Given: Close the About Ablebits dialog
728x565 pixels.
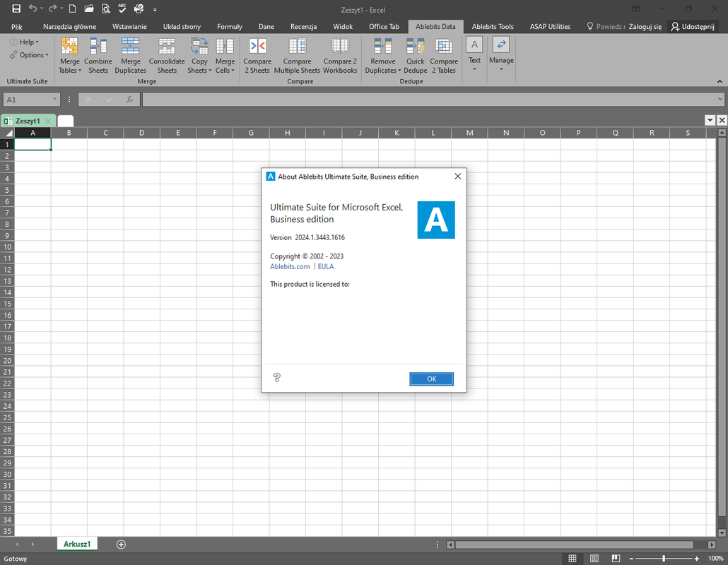Looking at the screenshot, I should pos(458,177).
